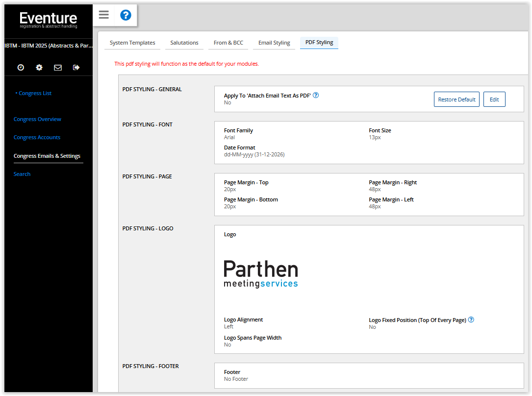Select the From & BCC tab
532x396 pixels.
228,43
